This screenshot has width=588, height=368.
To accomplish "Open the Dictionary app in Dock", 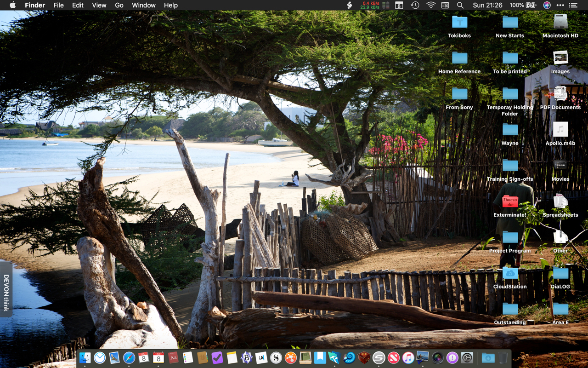I will (x=173, y=357).
